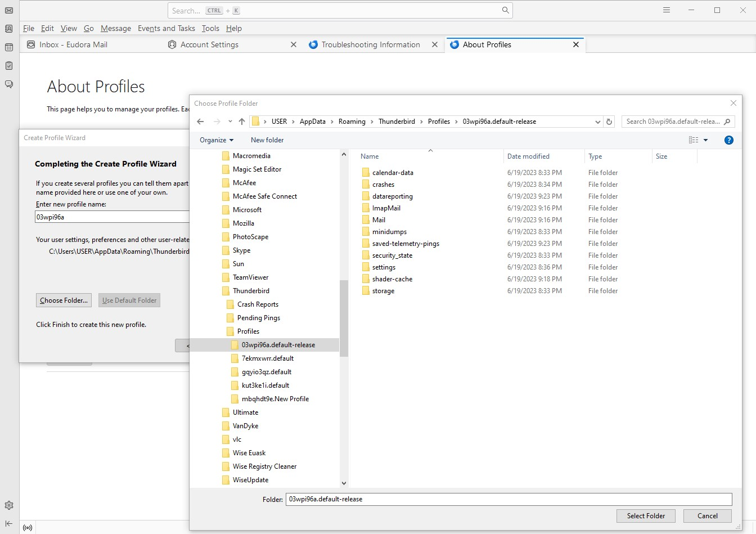Click the Folder name input field
Screen dimensions: 756x534
point(508,499)
